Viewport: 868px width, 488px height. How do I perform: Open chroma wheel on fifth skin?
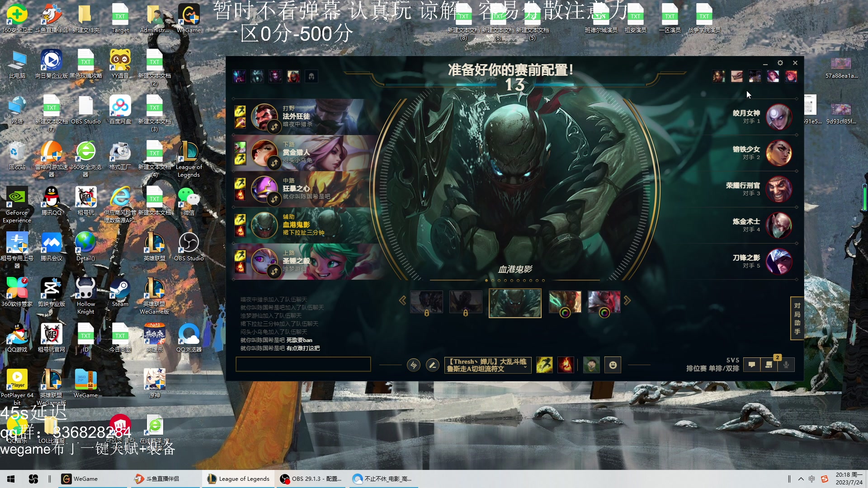(x=604, y=313)
